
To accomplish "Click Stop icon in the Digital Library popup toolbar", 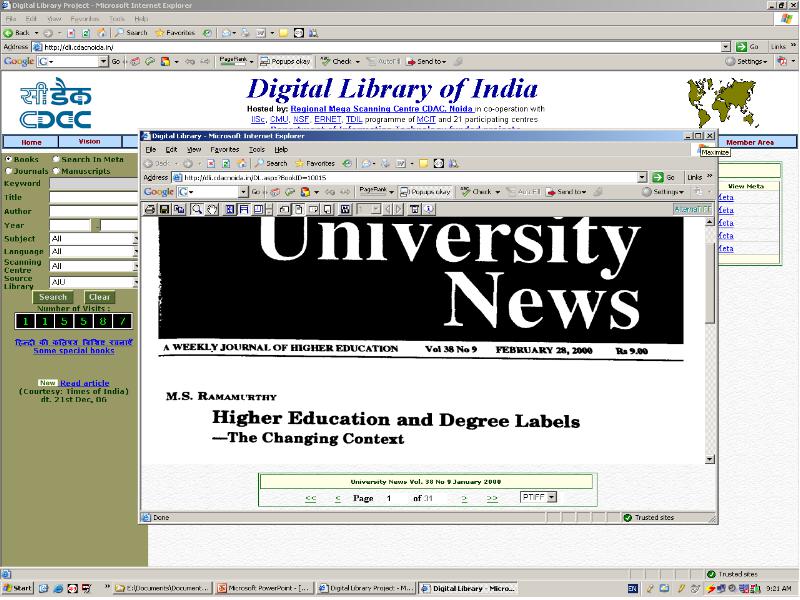I will [x=211, y=164].
